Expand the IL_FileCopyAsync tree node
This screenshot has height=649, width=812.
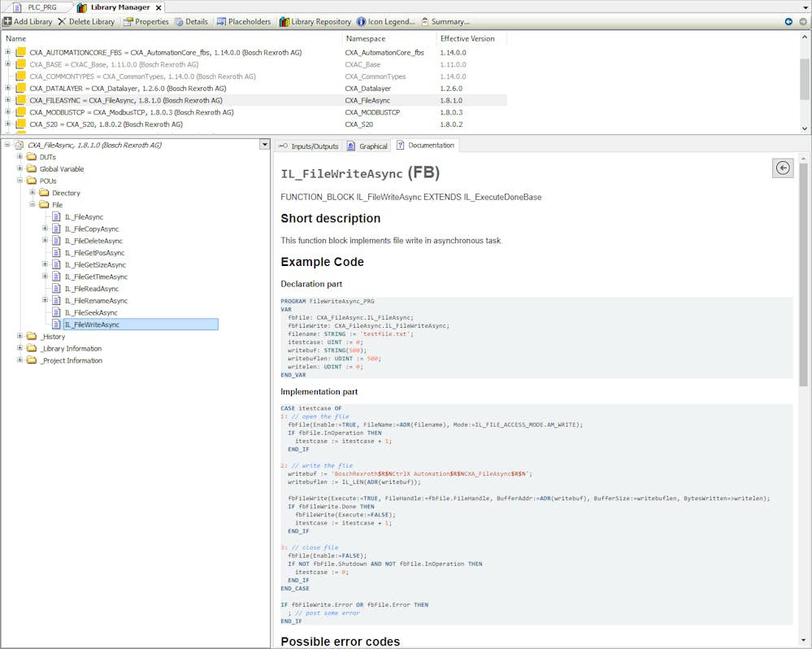coord(46,229)
